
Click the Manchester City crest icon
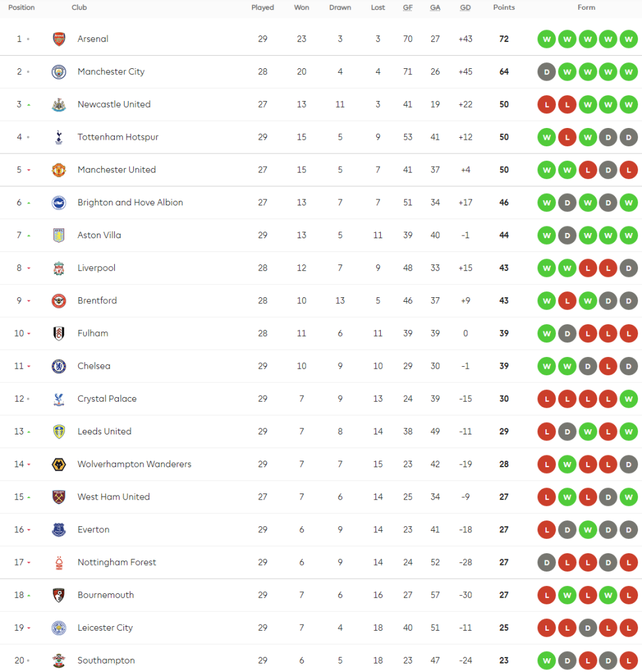click(59, 72)
